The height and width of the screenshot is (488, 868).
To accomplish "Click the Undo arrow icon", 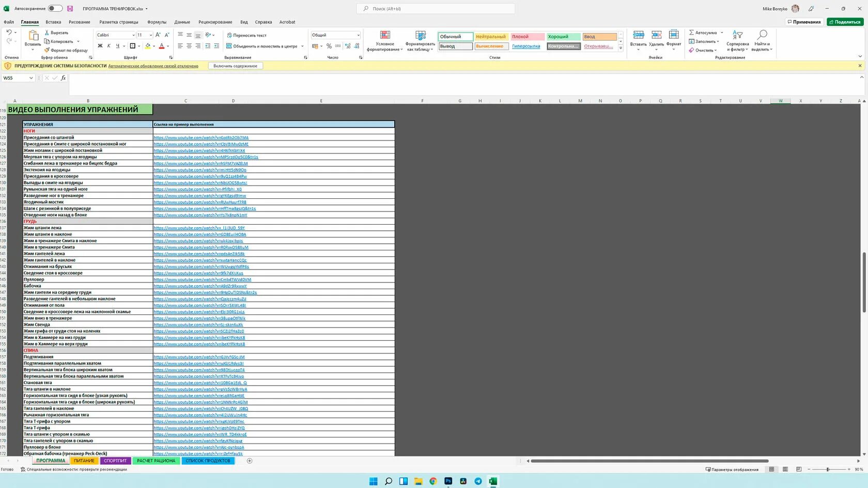I will pyautogui.click(x=9, y=32).
